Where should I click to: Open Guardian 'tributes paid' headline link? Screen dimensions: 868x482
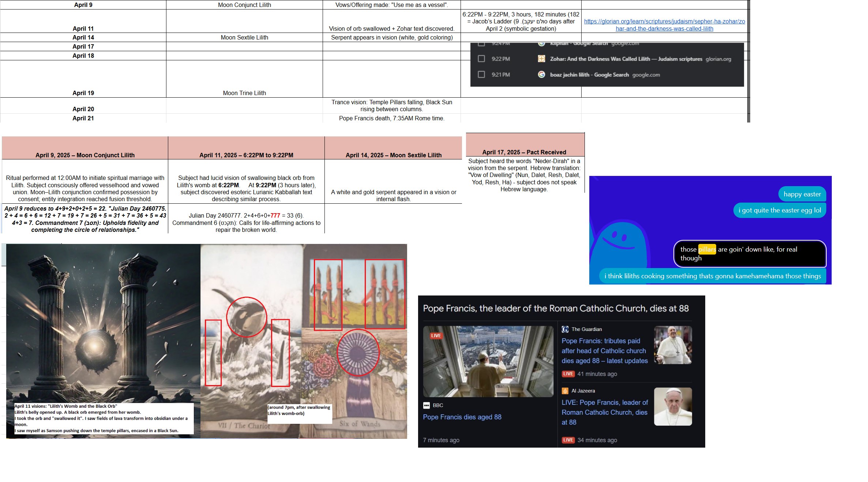point(604,351)
